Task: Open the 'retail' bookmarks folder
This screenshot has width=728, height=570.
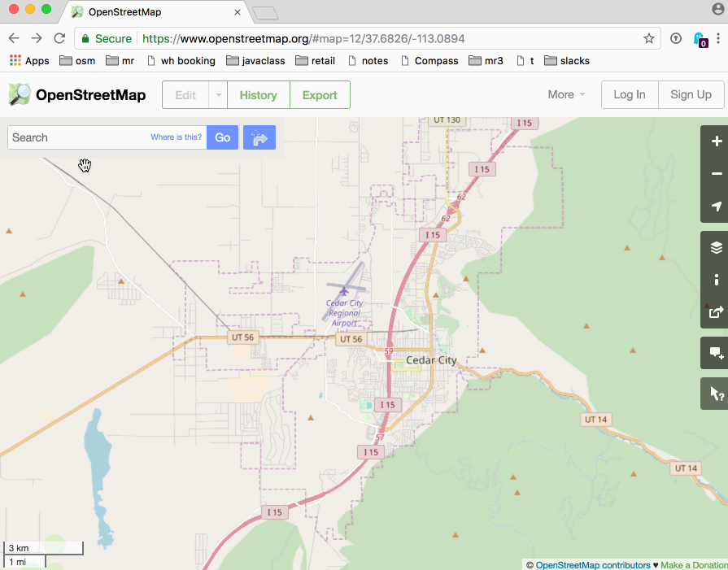Action: (316, 61)
